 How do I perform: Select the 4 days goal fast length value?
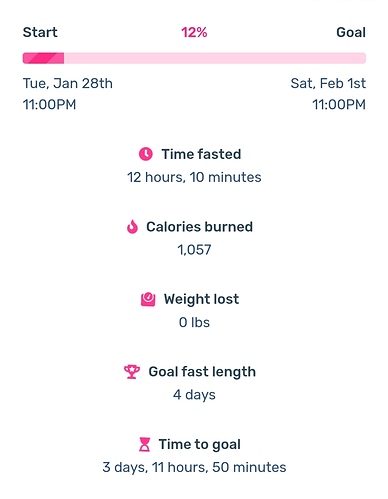click(x=194, y=395)
